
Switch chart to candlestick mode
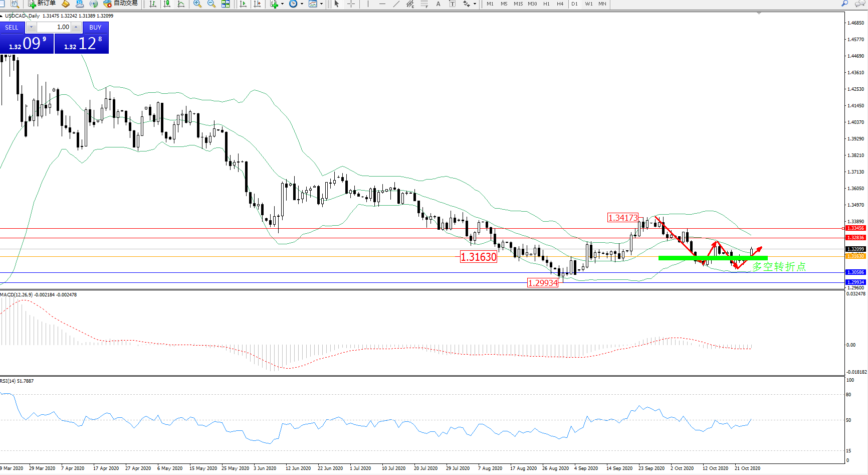(167, 4)
